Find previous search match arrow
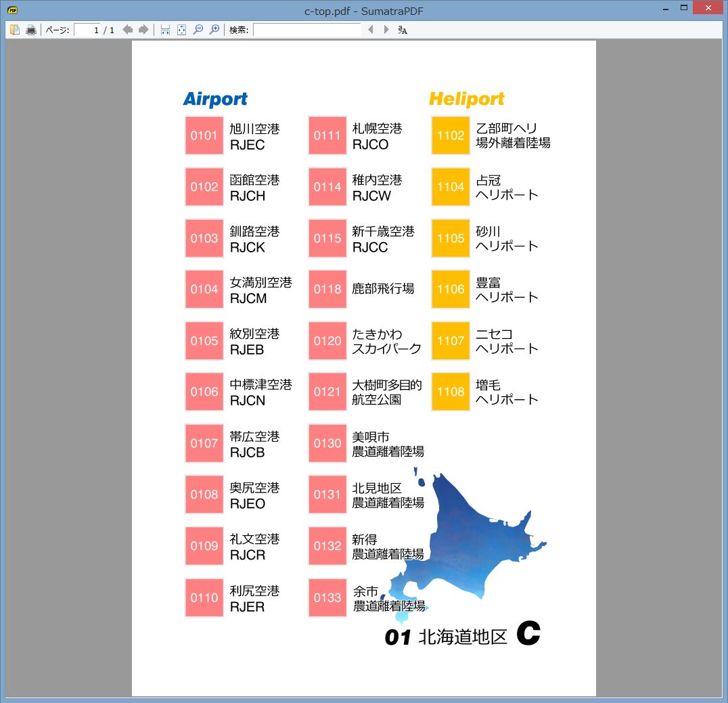Image resolution: width=728 pixels, height=703 pixels. 370,30
